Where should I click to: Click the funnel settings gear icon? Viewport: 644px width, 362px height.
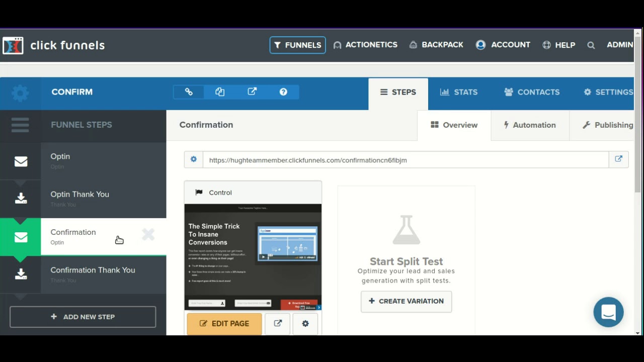point(20,93)
